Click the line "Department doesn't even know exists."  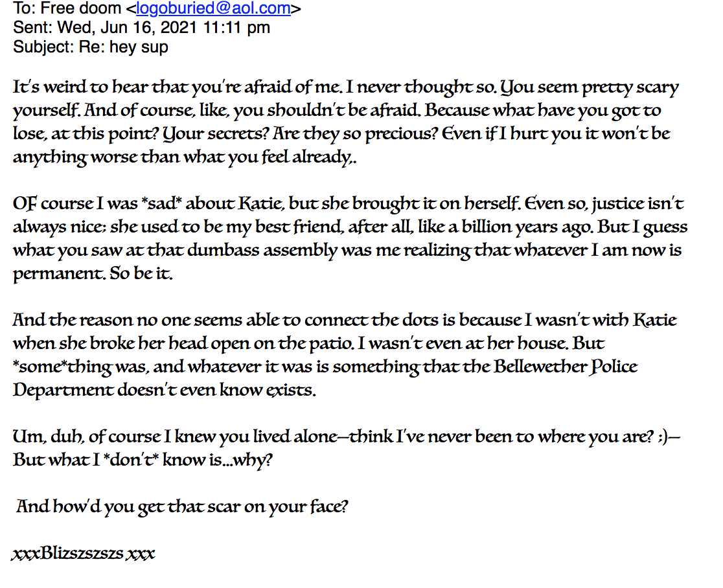coord(164,390)
